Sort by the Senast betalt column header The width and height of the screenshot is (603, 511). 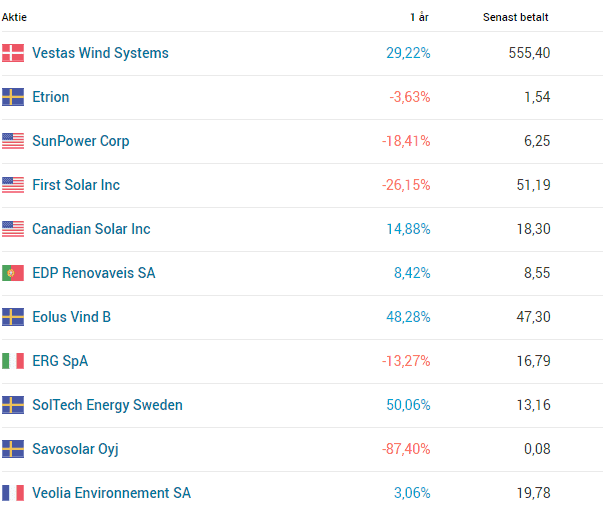tap(516, 17)
